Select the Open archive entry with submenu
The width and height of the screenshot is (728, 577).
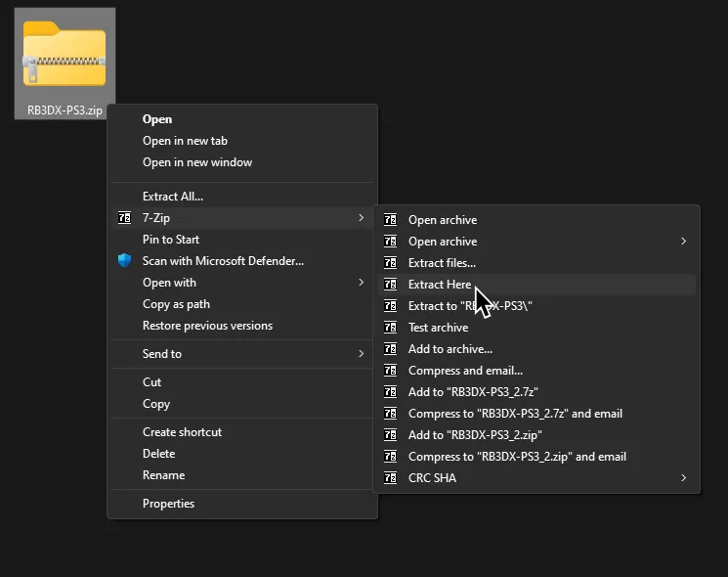[x=536, y=242]
